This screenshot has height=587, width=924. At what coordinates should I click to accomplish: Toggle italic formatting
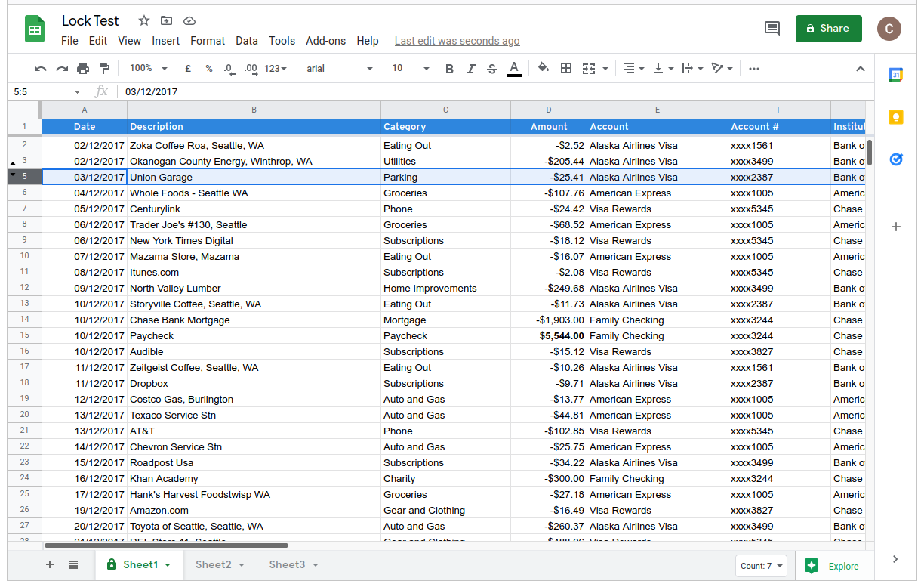pos(470,69)
